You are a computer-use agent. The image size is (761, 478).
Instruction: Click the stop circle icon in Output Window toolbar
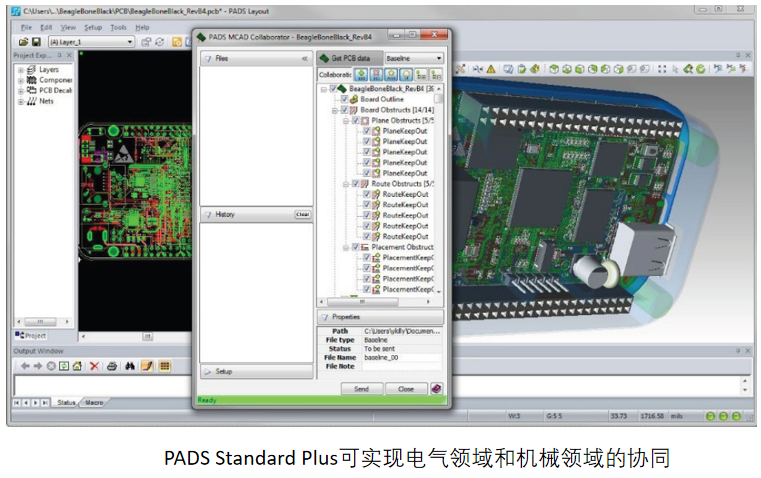[x=51, y=366]
